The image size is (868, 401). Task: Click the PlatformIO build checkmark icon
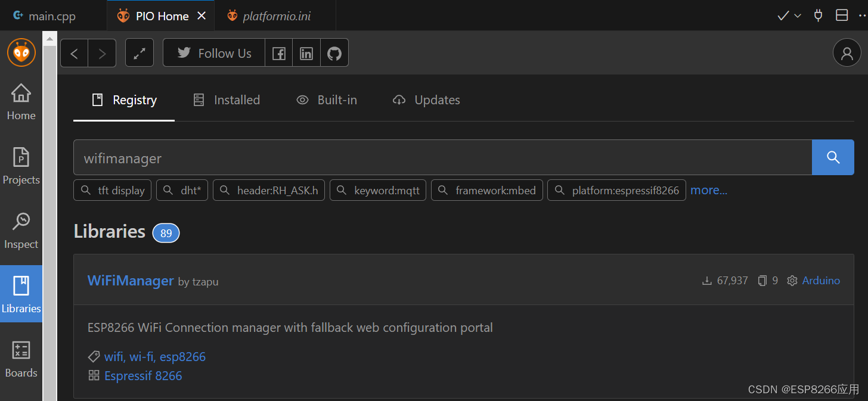tap(783, 16)
